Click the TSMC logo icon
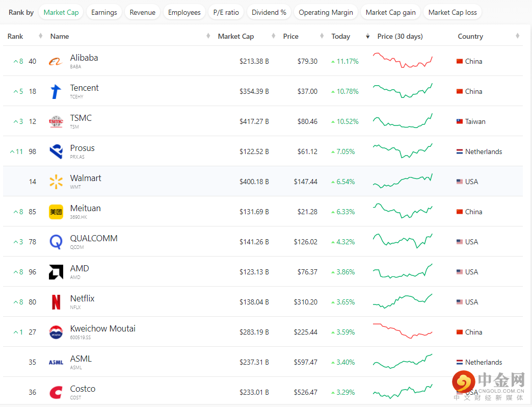 tap(56, 121)
